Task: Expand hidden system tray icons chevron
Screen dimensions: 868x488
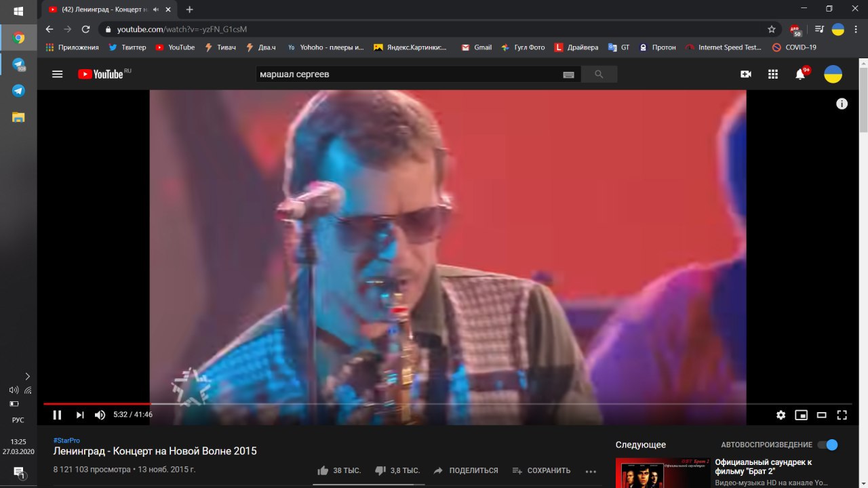Action: pyautogui.click(x=27, y=376)
